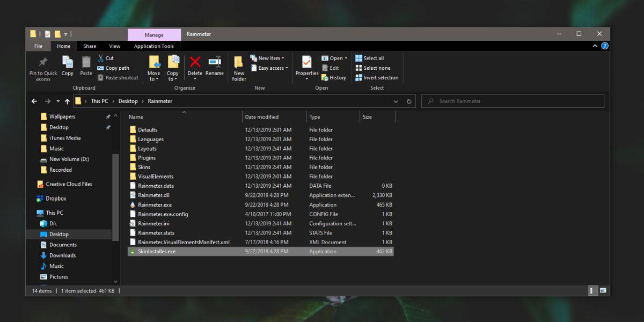This screenshot has width=644, height=322.
Task: Click the red Delete icon
Action: (x=195, y=62)
